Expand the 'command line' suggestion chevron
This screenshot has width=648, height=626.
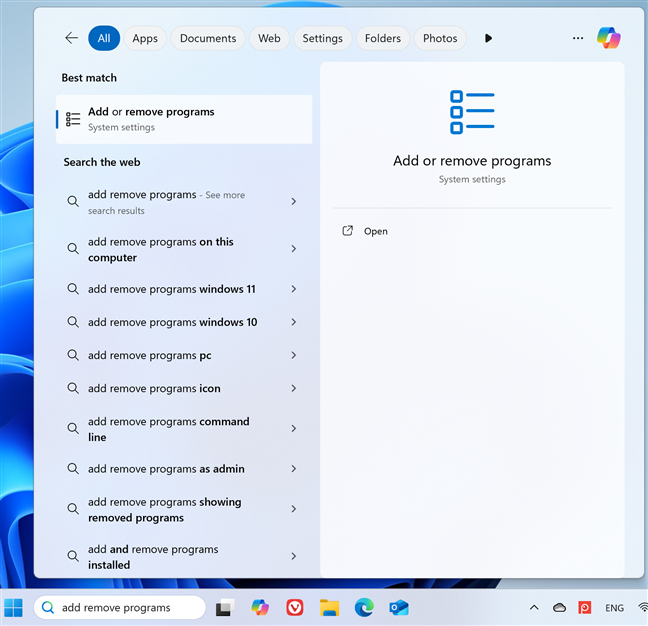coord(293,428)
